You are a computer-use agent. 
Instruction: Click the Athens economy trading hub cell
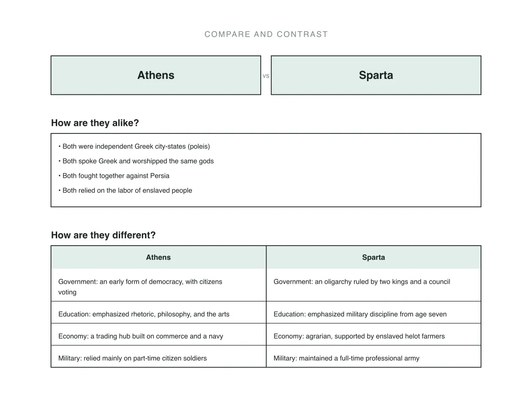(x=159, y=335)
